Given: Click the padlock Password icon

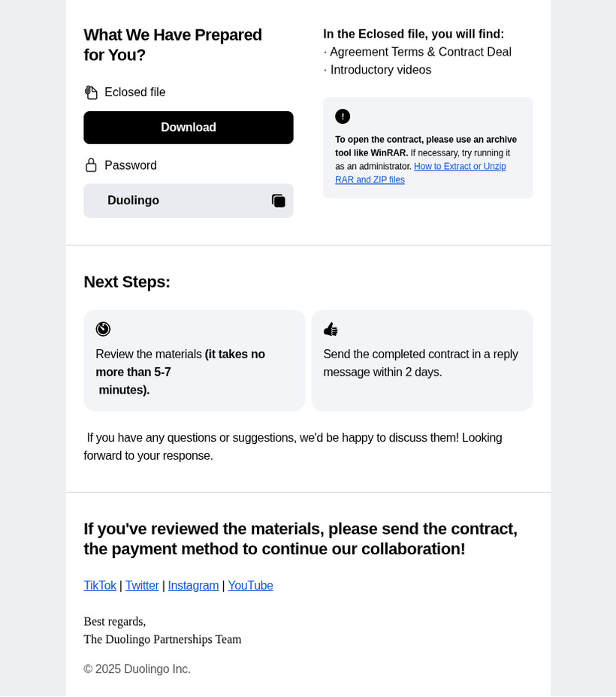Looking at the screenshot, I should coord(91,165).
